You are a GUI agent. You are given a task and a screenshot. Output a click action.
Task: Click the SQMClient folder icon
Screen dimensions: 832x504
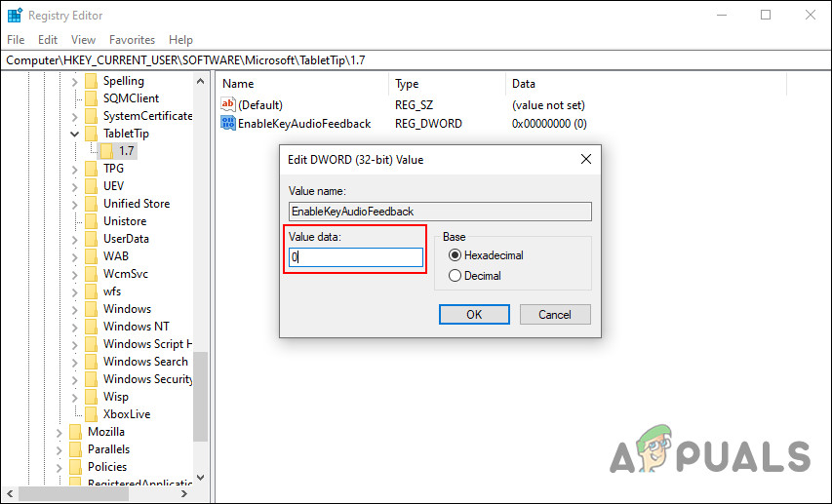(x=92, y=98)
